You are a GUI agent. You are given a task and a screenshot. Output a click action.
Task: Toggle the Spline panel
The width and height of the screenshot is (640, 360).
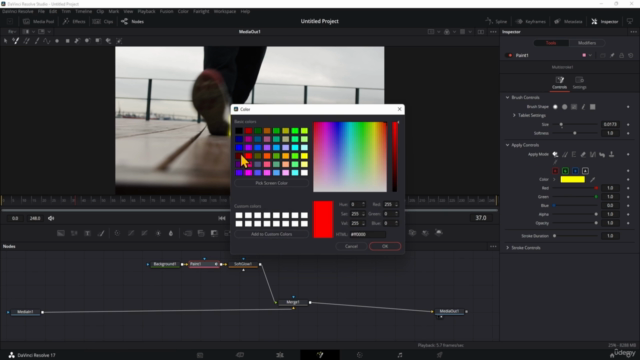coord(496,22)
